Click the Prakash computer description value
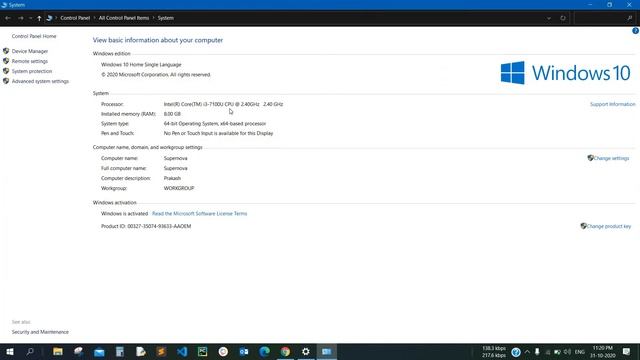This screenshot has height=360, width=640. coord(172,178)
